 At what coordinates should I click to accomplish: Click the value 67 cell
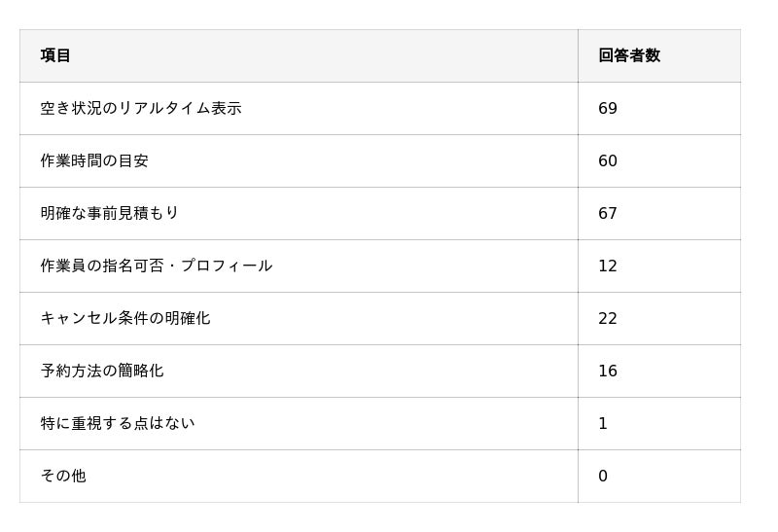point(608,213)
